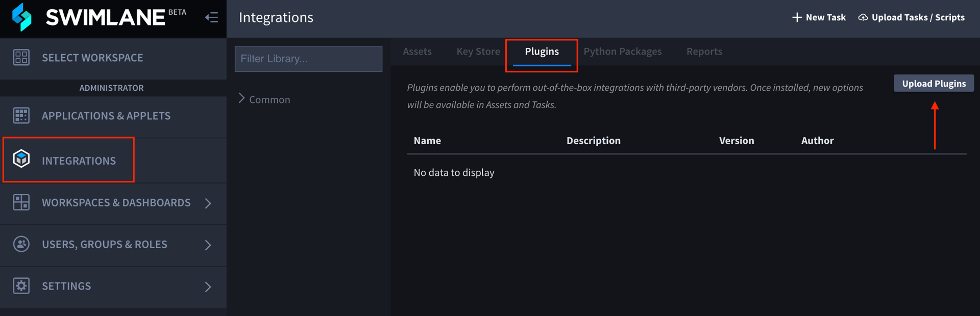Expand Workspaces & Dashboards submenu chevron
The height and width of the screenshot is (316, 980).
208,203
